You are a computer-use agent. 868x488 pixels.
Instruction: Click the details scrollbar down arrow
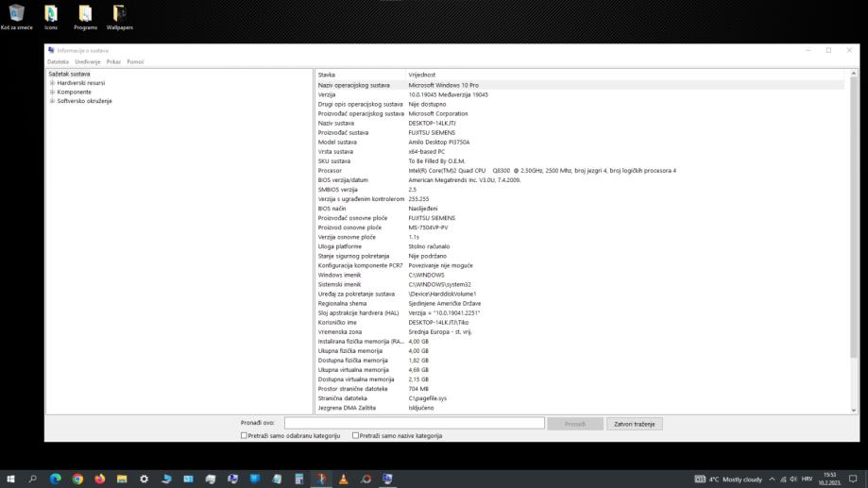pyautogui.click(x=853, y=410)
